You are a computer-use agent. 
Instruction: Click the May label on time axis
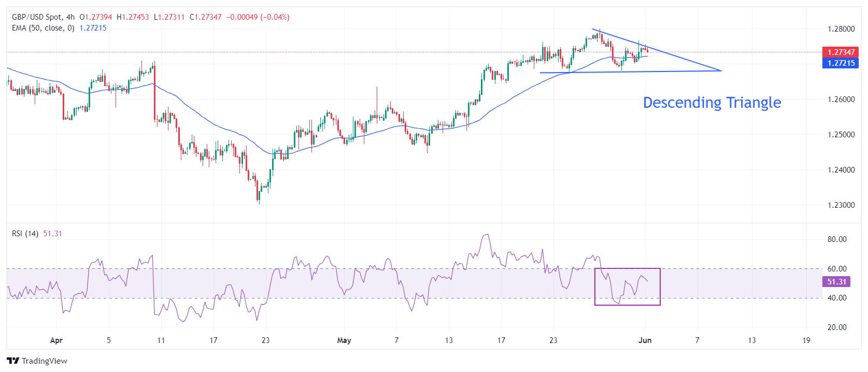(344, 340)
